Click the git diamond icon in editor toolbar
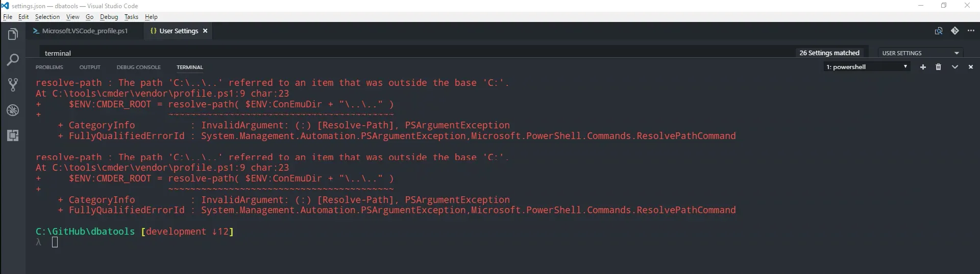The image size is (980, 274). (x=954, y=31)
